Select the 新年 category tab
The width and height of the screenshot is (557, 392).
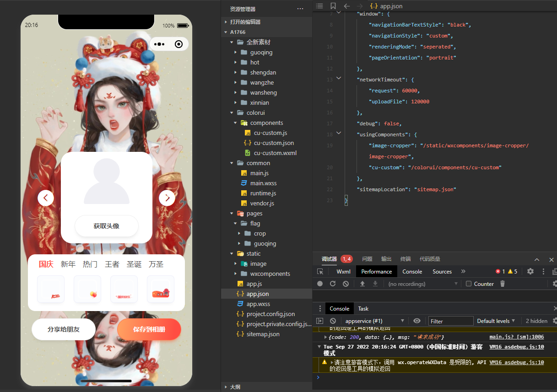[x=68, y=264]
